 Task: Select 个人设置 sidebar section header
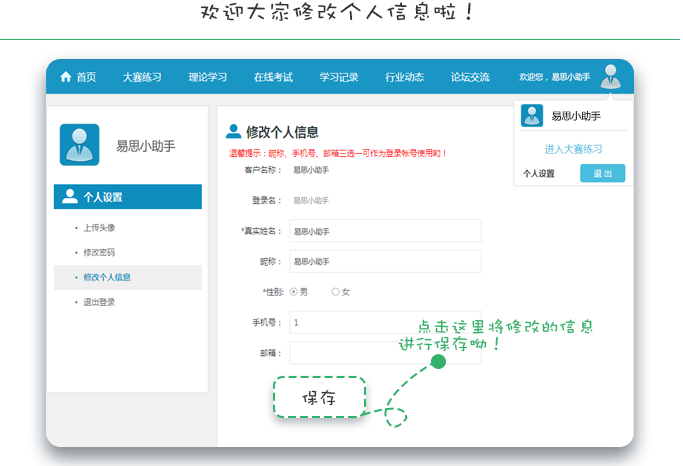click(x=128, y=196)
